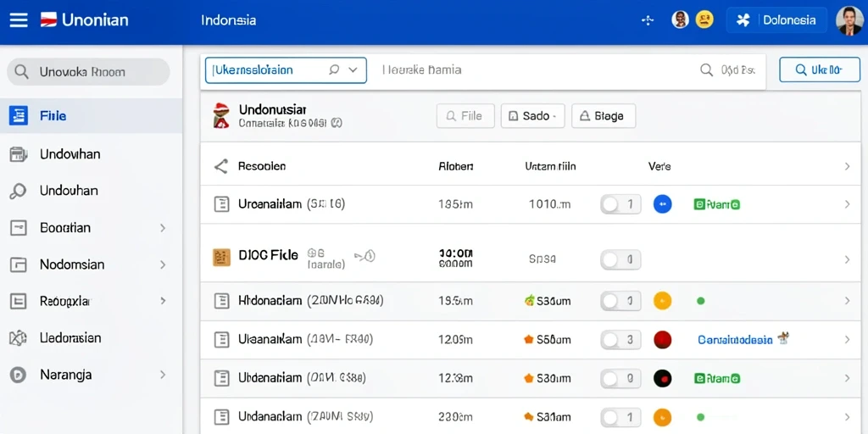
Task: Click the magnifier in Unovoka Rioom search
Action: [21, 72]
